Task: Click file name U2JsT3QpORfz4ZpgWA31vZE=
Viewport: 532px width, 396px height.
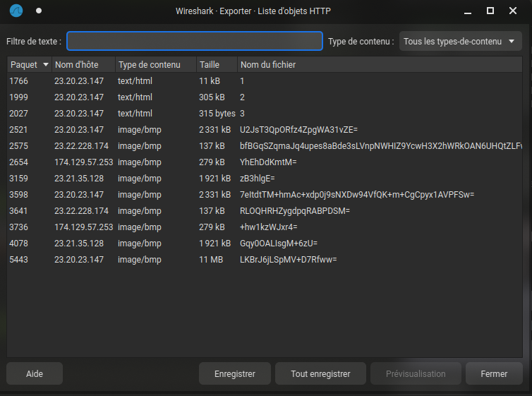Action: [x=298, y=130]
